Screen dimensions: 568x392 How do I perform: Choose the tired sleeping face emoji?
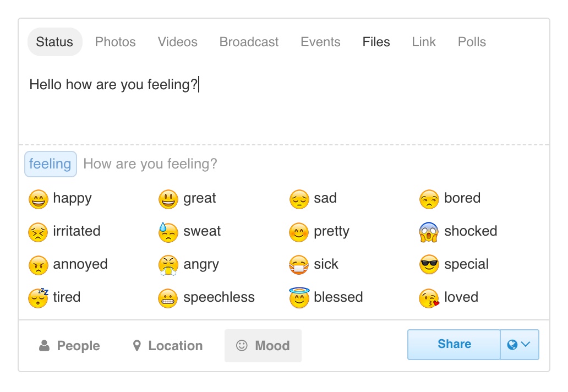pos(38,298)
